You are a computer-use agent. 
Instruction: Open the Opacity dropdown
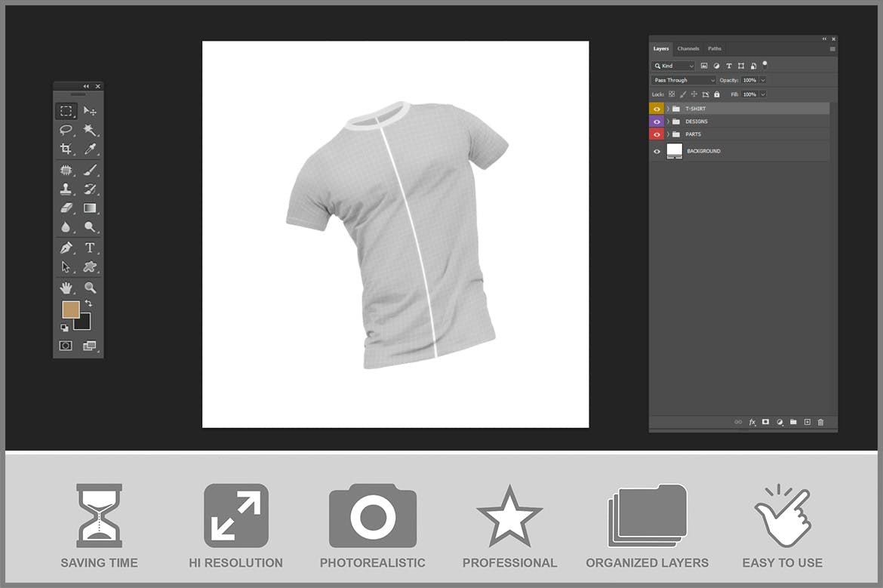[762, 80]
